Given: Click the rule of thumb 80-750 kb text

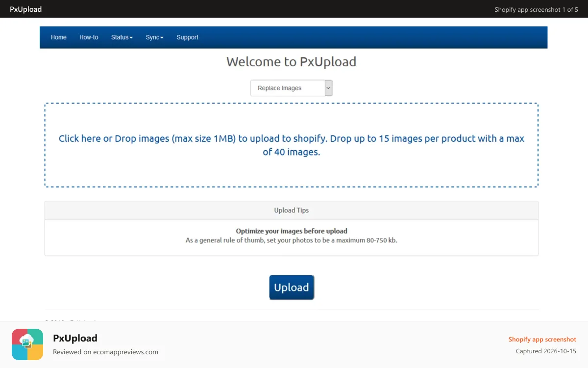Looking at the screenshot, I should pyautogui.click(x=292, y=240).
